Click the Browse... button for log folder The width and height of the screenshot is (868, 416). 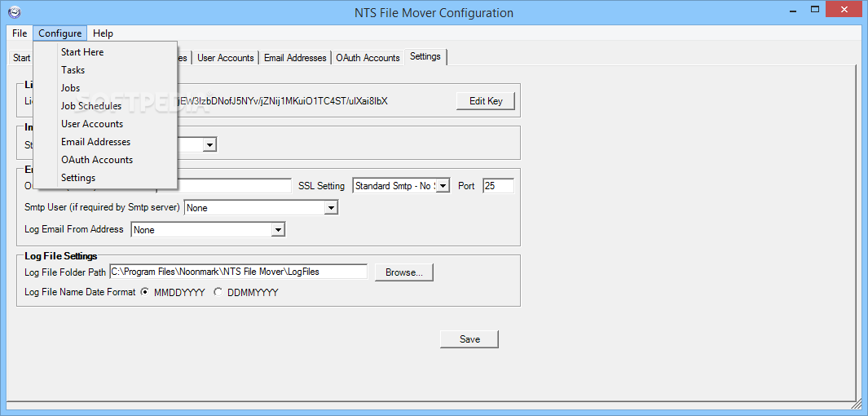404,272
